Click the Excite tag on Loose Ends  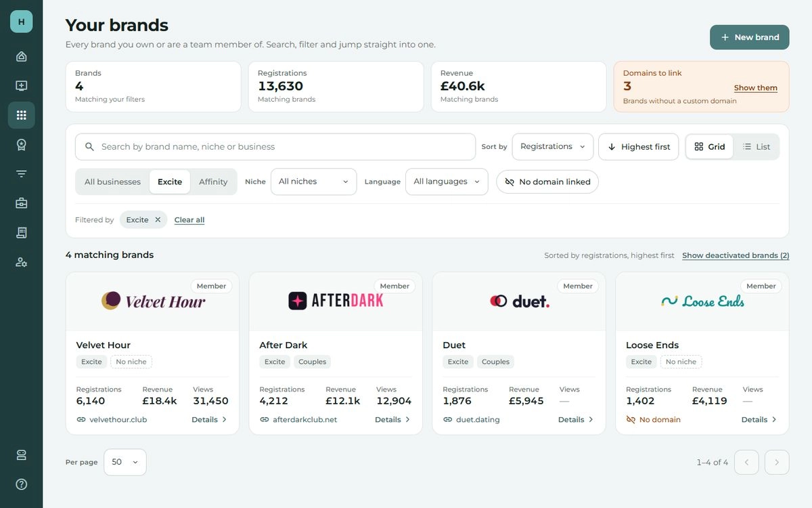click(641, 362)
